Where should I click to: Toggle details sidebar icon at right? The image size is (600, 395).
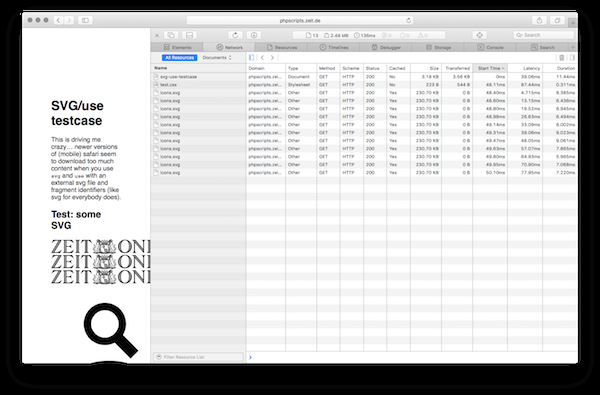tap(572, 58)
